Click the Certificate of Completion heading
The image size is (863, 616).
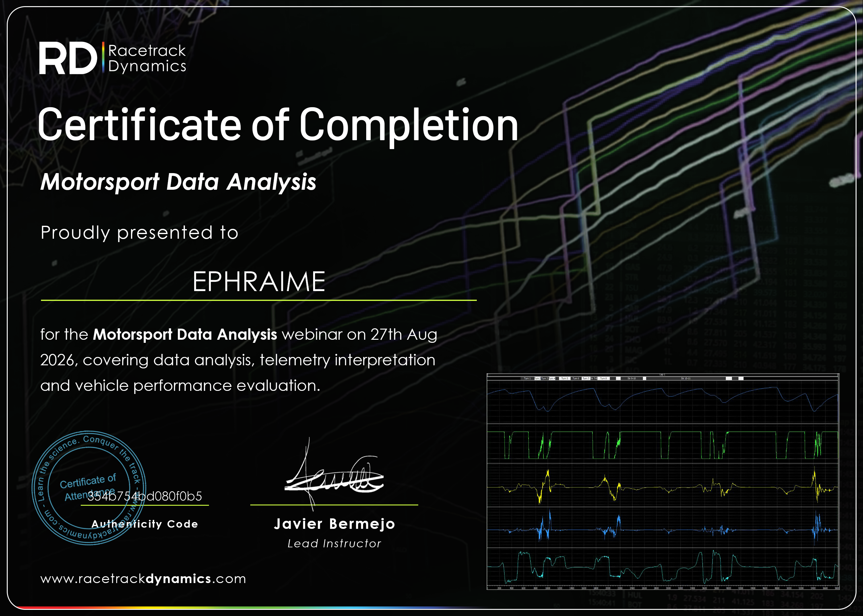278,125
